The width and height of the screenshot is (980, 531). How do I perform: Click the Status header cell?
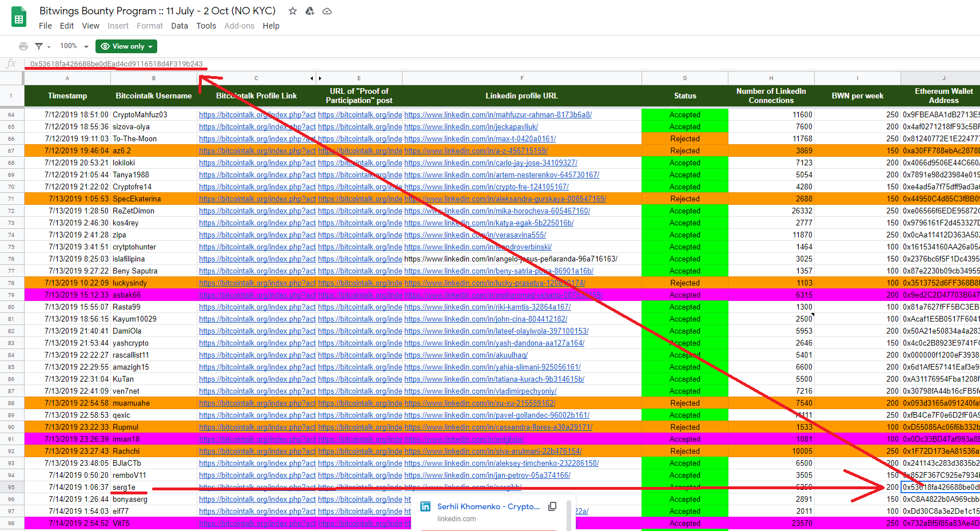tap(685, 96)
